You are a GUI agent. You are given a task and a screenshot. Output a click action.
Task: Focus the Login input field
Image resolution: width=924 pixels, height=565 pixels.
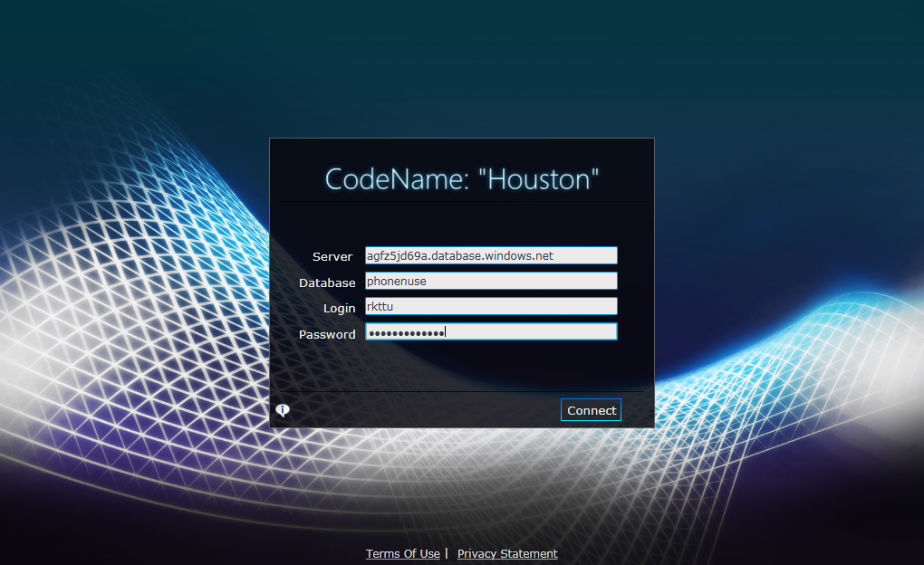pyautogui.click(x=490, y=306)
